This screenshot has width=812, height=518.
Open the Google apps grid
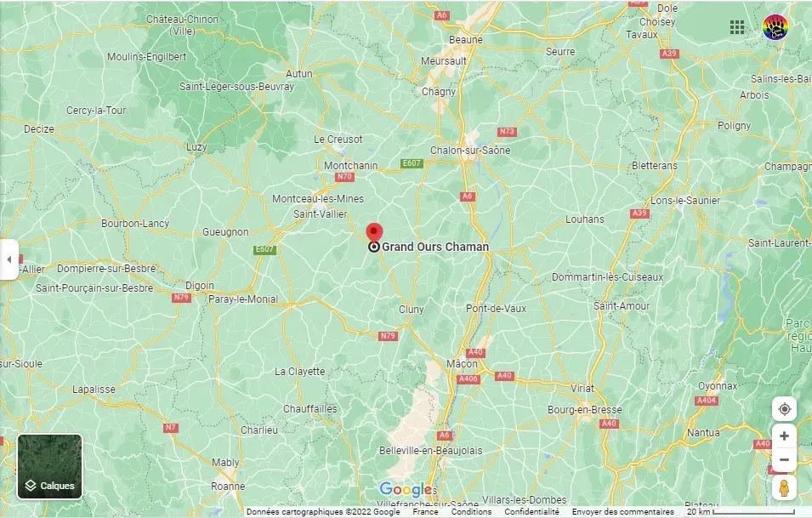(x=737, y=27)
